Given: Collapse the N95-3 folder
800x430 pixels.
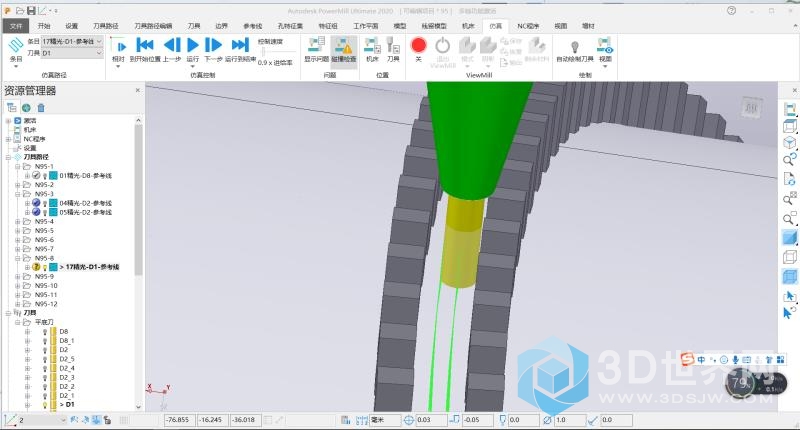Looking at the screenshot, I should click(18, 194).
